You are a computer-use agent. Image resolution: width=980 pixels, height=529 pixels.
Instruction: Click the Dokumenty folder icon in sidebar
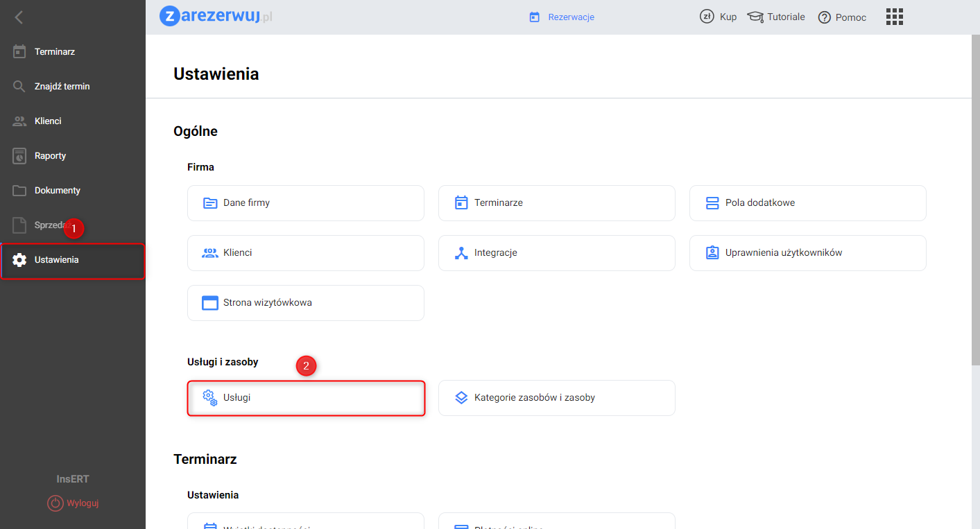coord(19,191)
